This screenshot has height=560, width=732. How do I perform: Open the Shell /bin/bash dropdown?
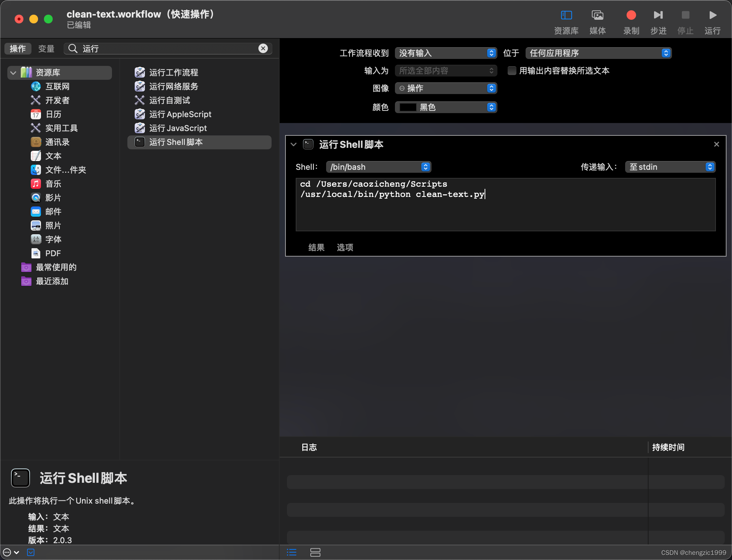click(x=378, y=167)
